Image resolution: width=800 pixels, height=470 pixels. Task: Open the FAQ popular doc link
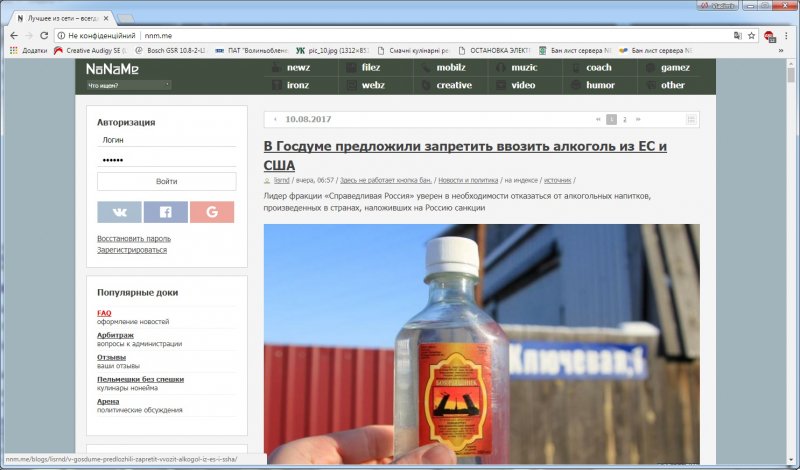click(x=104, y=313)
